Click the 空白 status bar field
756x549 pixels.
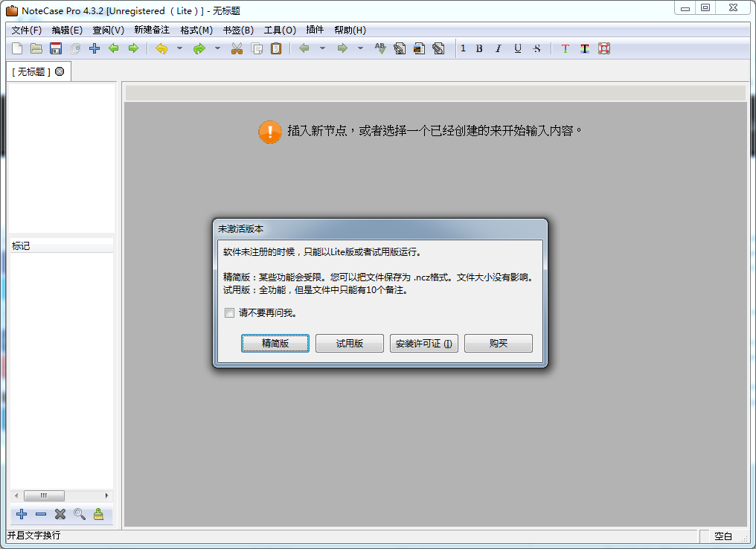(723, 536)
